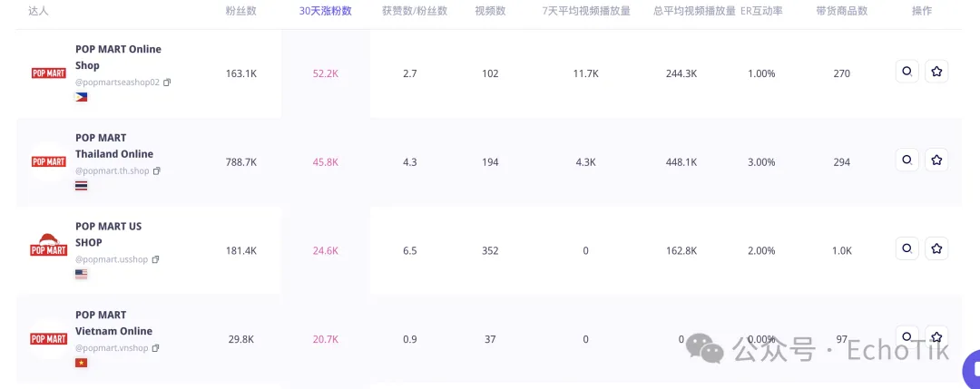Select follower count 29.8K
The width and height of the screenshot is (980, 389).
[x=241, y=340]
